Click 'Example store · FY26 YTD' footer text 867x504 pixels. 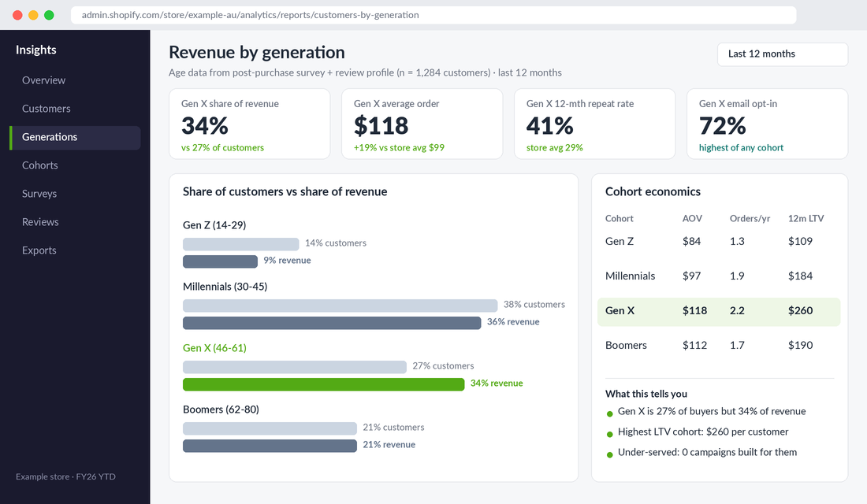click(x=65, y=477)
